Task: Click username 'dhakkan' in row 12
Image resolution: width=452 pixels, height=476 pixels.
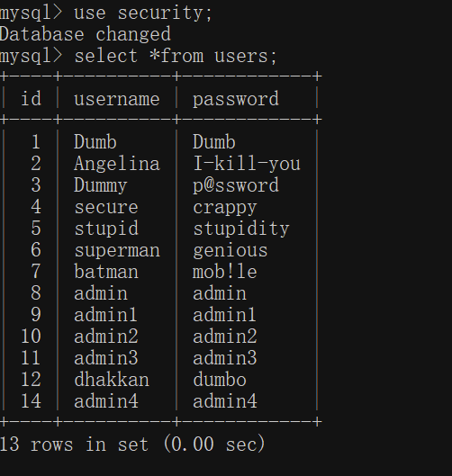Action: [x=112, y=380]
